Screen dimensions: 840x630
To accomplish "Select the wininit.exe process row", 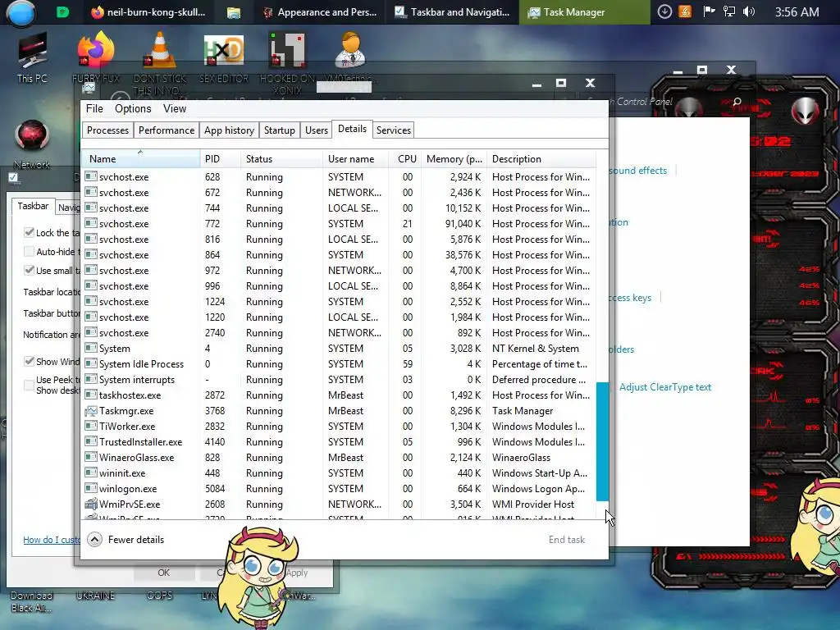I will pos(339,473).
